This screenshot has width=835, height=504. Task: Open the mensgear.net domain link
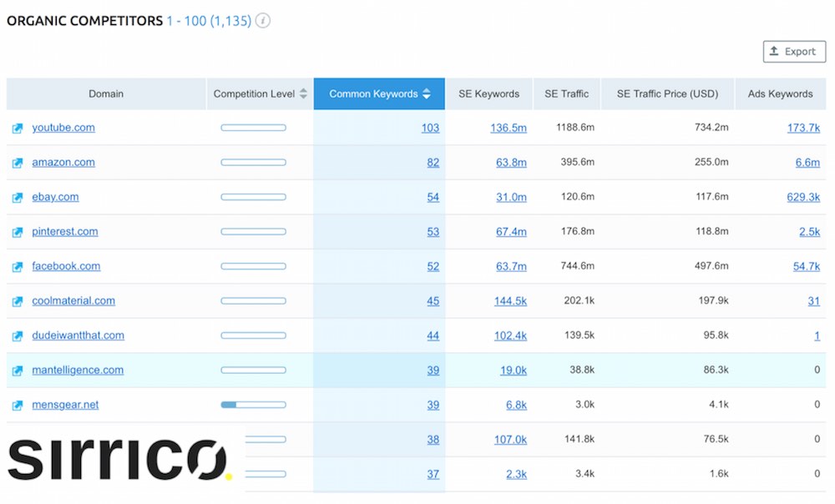click(65, 405)
